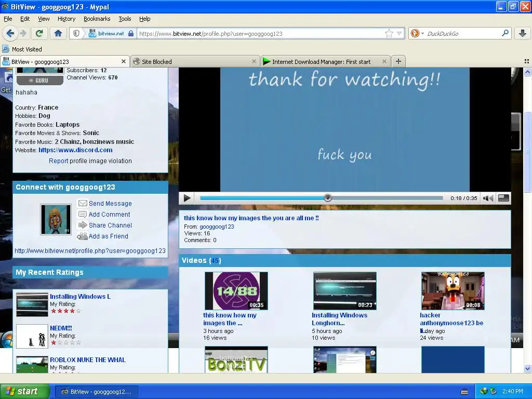Open a new tab with plus button
The image size is (532, 399).
(398, 61)
